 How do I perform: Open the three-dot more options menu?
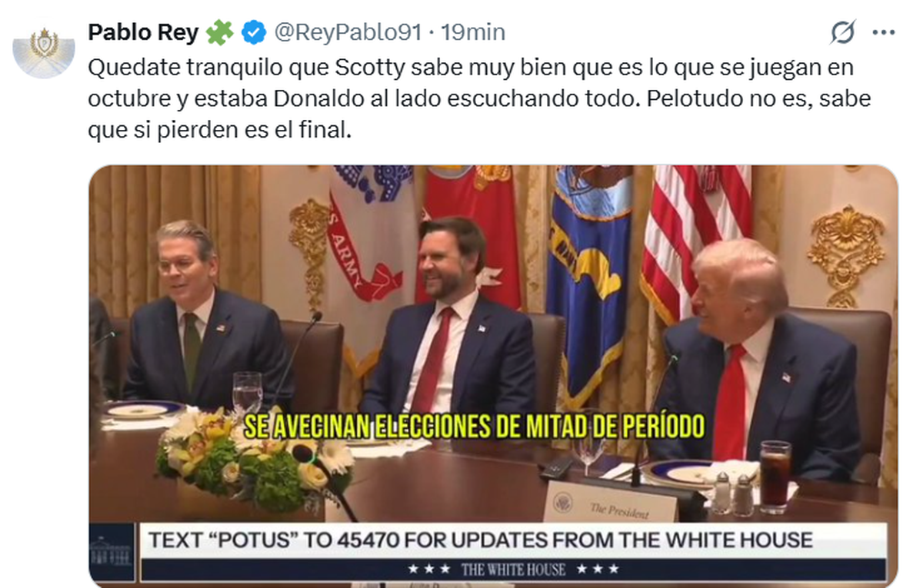(x=882, y=32)
